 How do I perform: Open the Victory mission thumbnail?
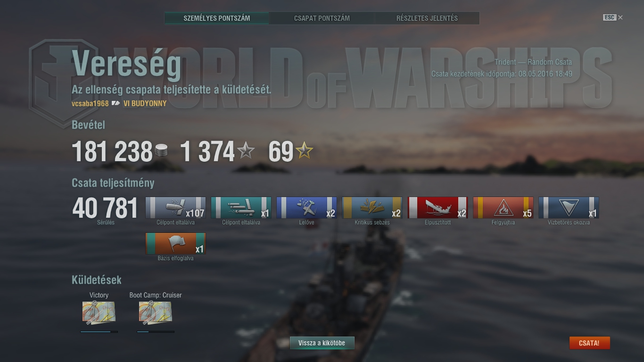99,313
